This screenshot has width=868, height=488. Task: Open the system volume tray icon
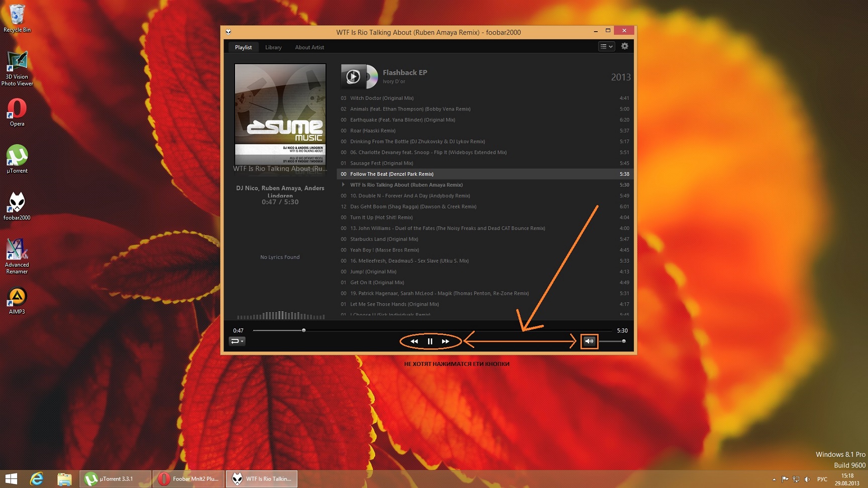[807, 479]
